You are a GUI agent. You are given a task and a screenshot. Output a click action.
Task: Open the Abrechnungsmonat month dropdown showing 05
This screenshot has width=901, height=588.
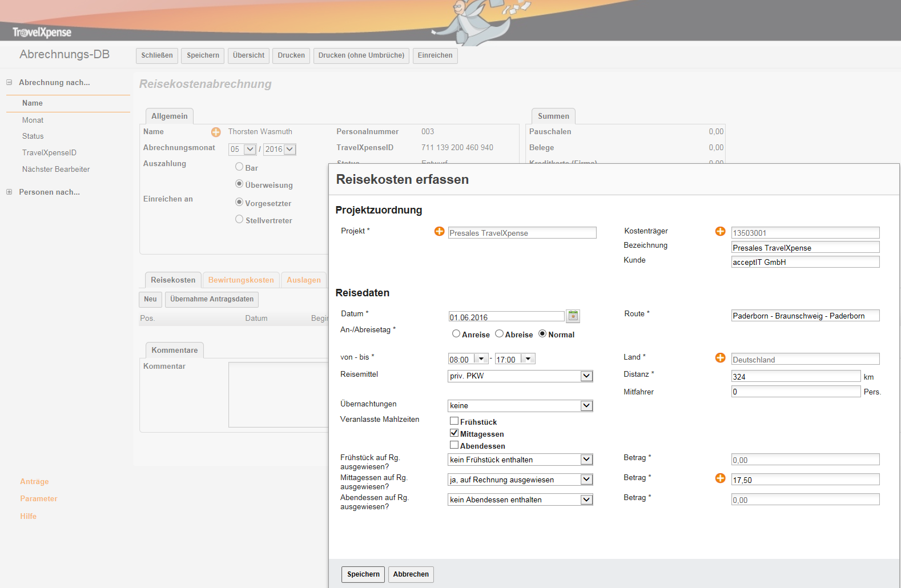click(x=243, y=149)
